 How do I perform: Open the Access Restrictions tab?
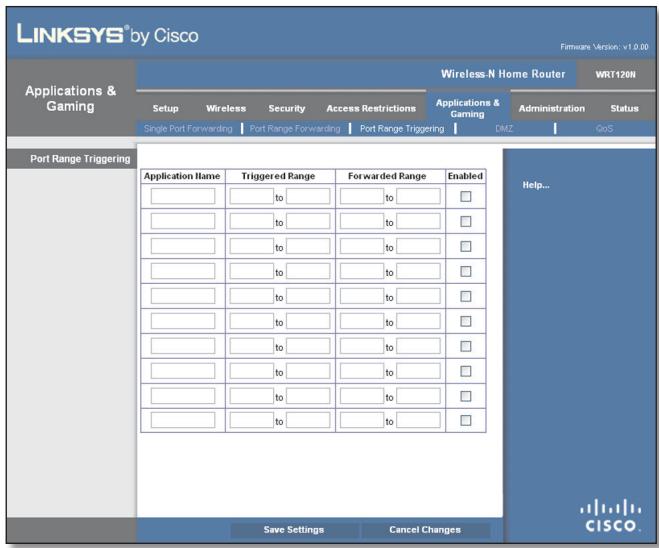[x=371, y=108]
